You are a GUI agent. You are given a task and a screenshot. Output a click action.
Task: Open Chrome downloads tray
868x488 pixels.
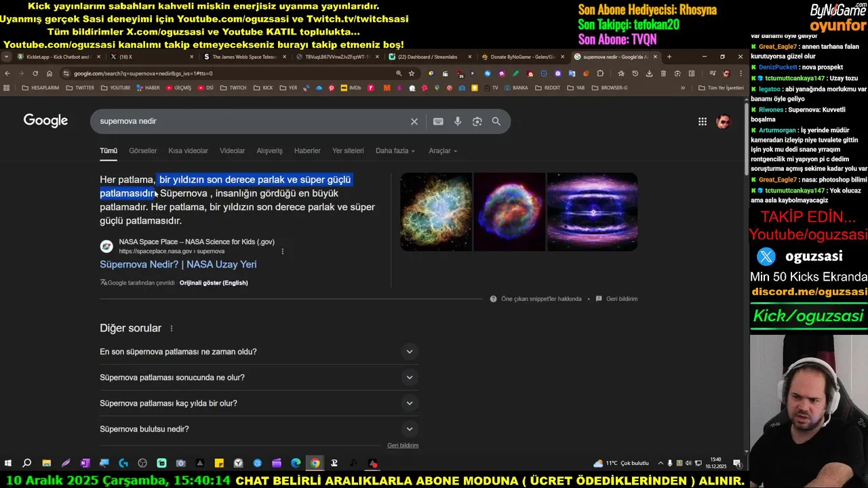[x=649, y=73]
